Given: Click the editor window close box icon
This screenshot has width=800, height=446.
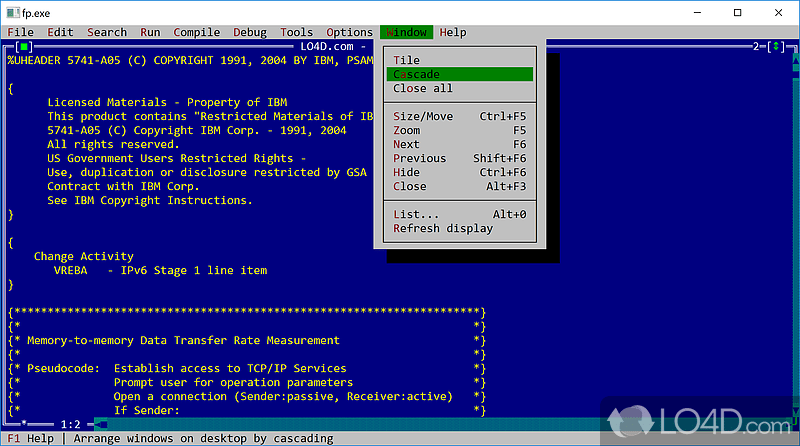Looking at the screenshot, I should 23,46.
